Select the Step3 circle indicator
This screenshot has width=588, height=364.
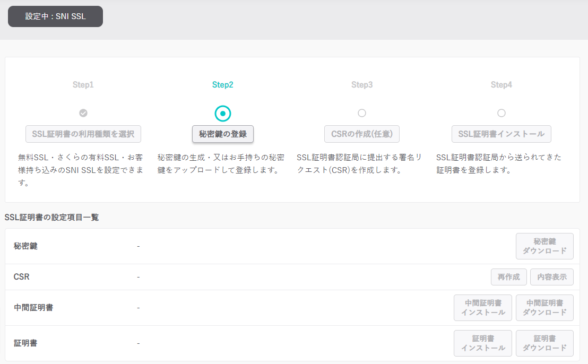click(362, 113)
